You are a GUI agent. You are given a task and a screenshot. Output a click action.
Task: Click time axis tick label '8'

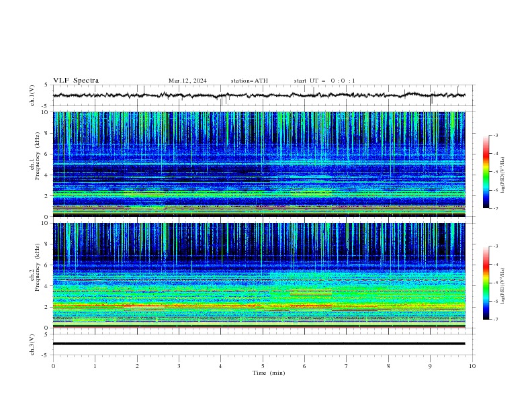coord(388,366)
